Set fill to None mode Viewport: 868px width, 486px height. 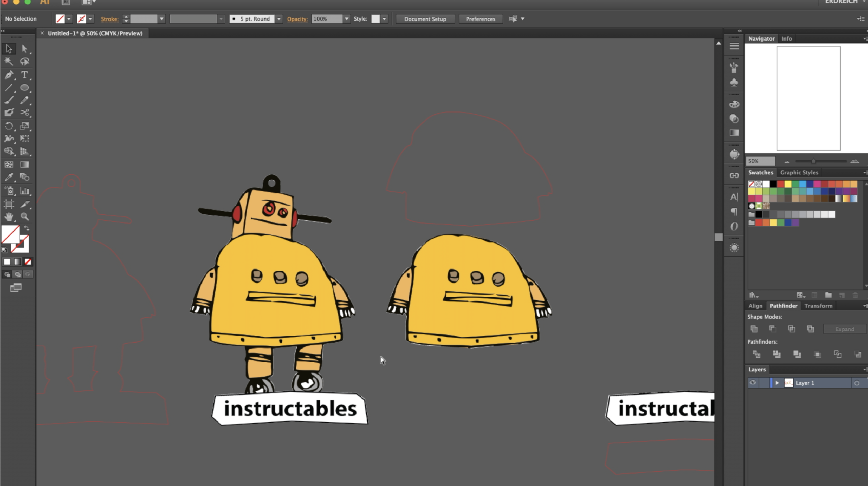click(28, 262)
